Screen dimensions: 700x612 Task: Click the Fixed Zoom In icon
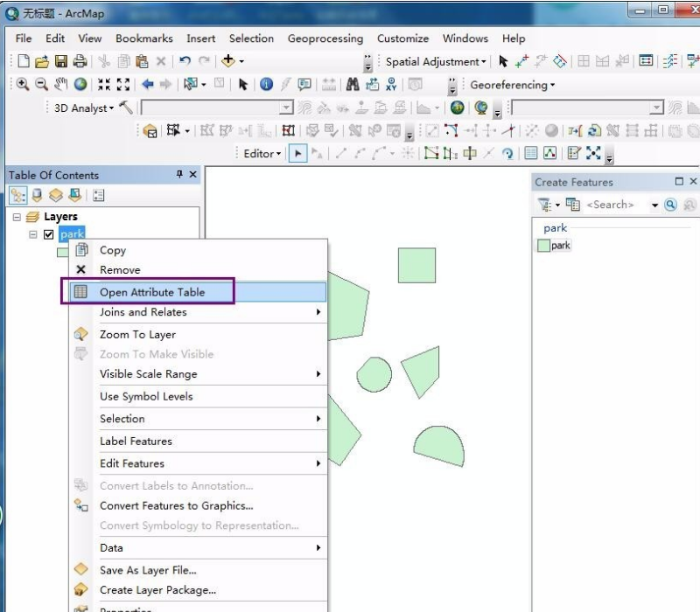click(x=104, y=84)
